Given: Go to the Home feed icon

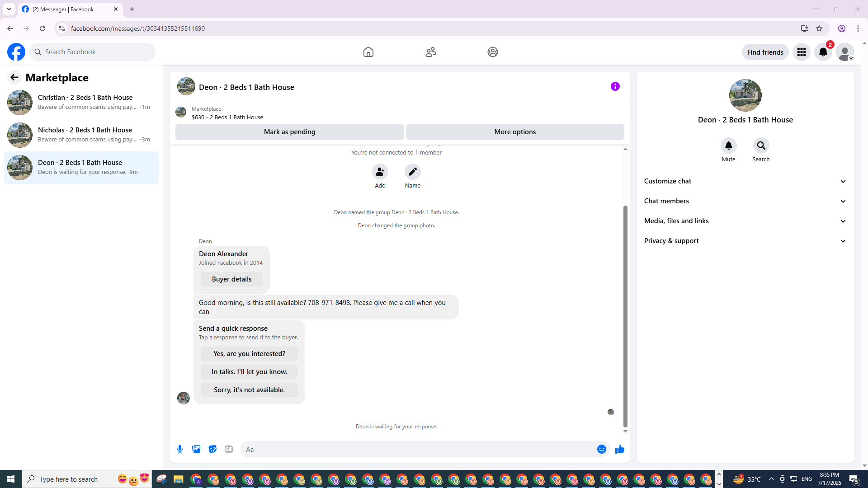Looking at the screenshot, I should tap(368, 52).
